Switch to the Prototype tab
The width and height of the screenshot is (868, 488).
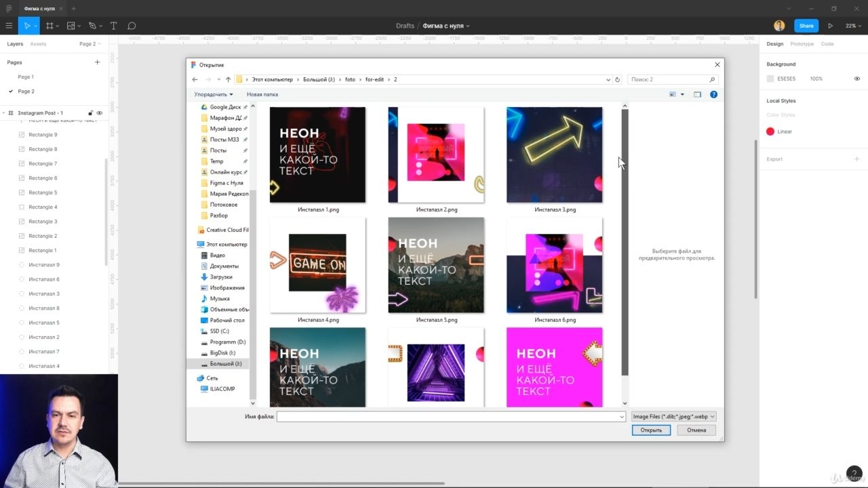tap(802, 44)
